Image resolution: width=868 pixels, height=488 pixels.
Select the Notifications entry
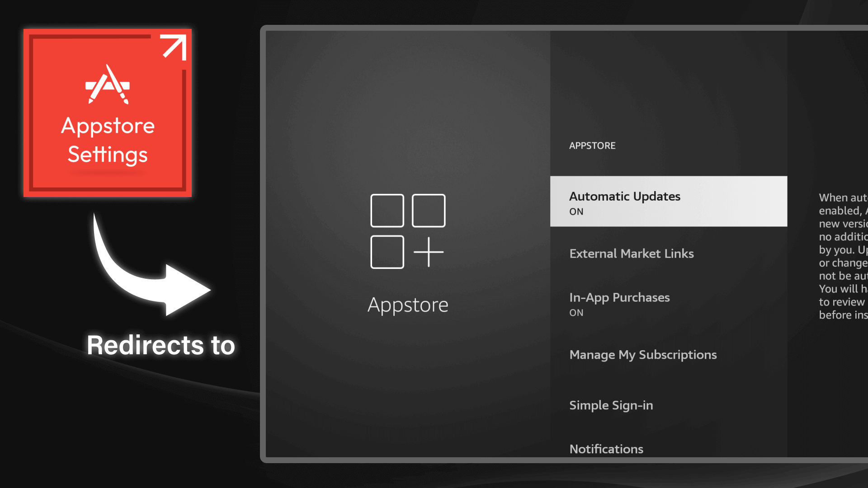point(606,449)
